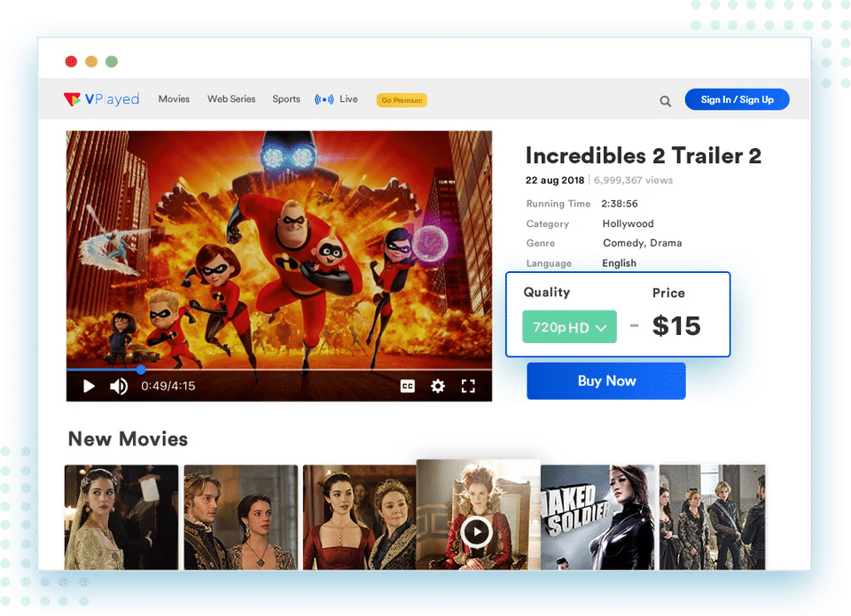Click the 22 aug 2018 date
Image resolution: width=851 pixels, height=616 pixels.
point(555,180)
